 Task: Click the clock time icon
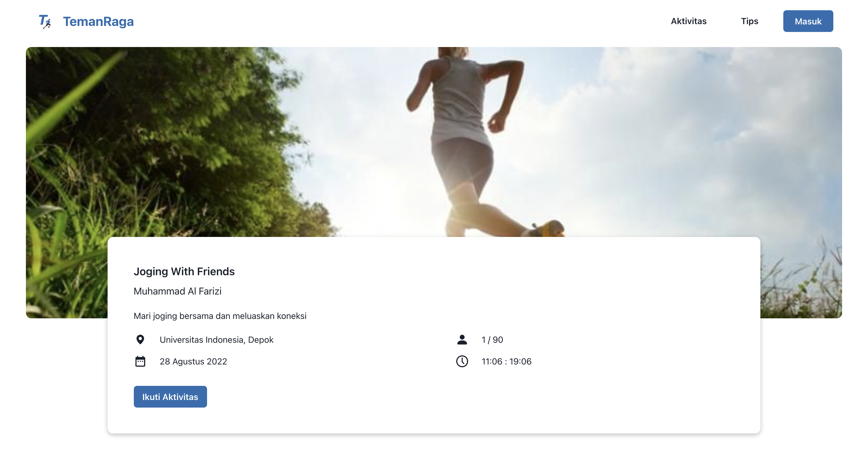coord(462,361)
